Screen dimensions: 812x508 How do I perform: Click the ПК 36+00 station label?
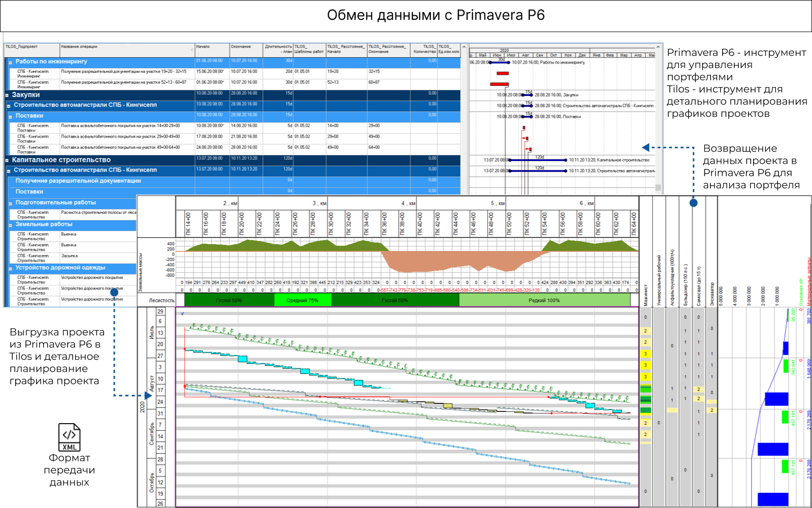(x=384, y=224)
